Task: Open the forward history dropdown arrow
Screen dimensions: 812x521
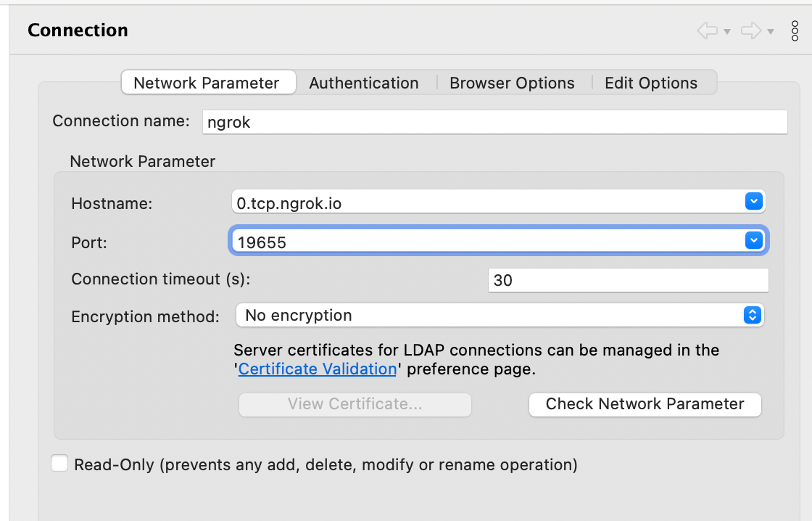Action: pos(771,32)
